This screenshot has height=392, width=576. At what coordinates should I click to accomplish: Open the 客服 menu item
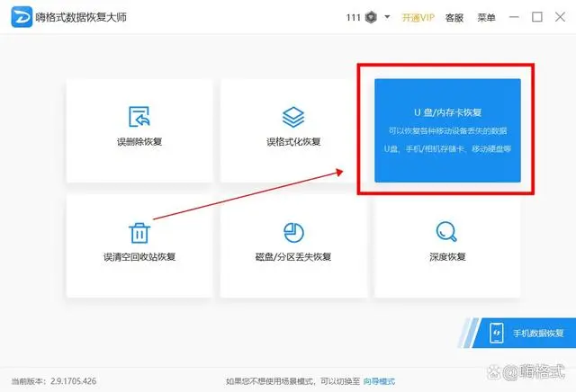click(454, 18)
